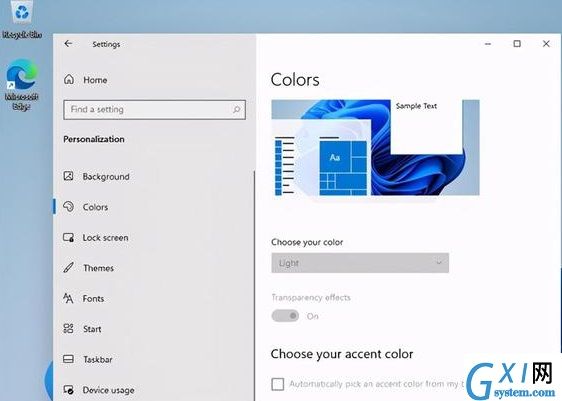Click the Personalization section heading
The image size is (562, 401).
point(94,139)
